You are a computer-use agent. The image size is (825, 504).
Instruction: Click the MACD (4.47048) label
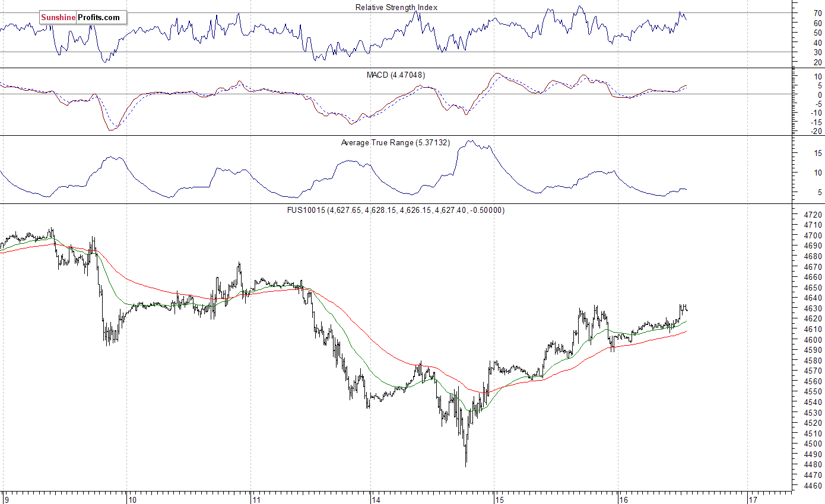point(395,75)
